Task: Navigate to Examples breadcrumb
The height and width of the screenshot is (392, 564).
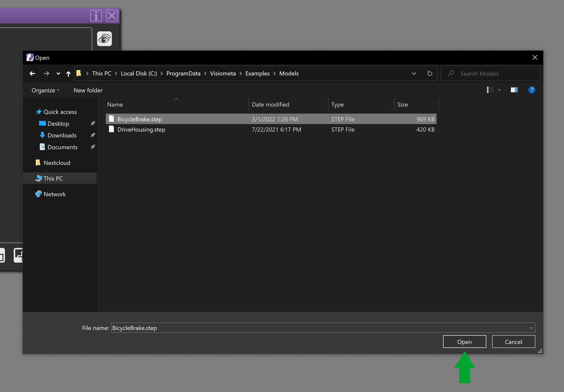Action: 257,73
